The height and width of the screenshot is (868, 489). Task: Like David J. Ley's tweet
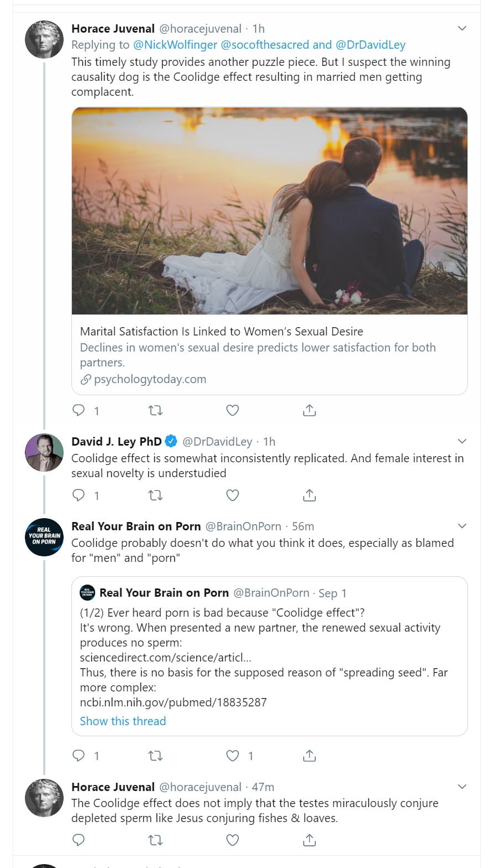point(233,495)
